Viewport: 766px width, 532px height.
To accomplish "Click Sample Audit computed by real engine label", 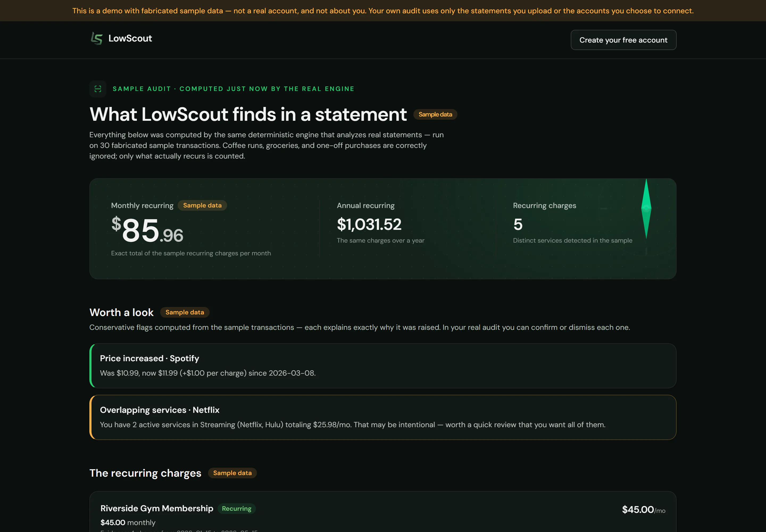I will (233, 89).
